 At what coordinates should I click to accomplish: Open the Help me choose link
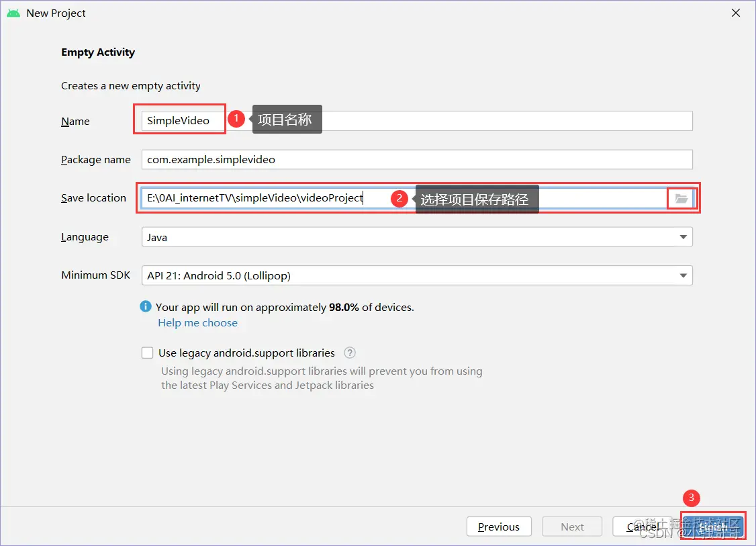[x=197, y=322]
